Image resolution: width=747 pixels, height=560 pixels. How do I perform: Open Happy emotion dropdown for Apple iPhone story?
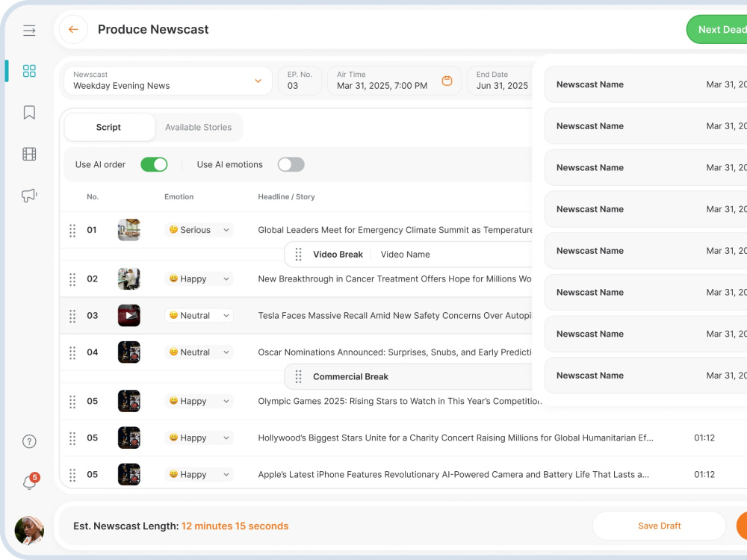click(x=199, y=475)
